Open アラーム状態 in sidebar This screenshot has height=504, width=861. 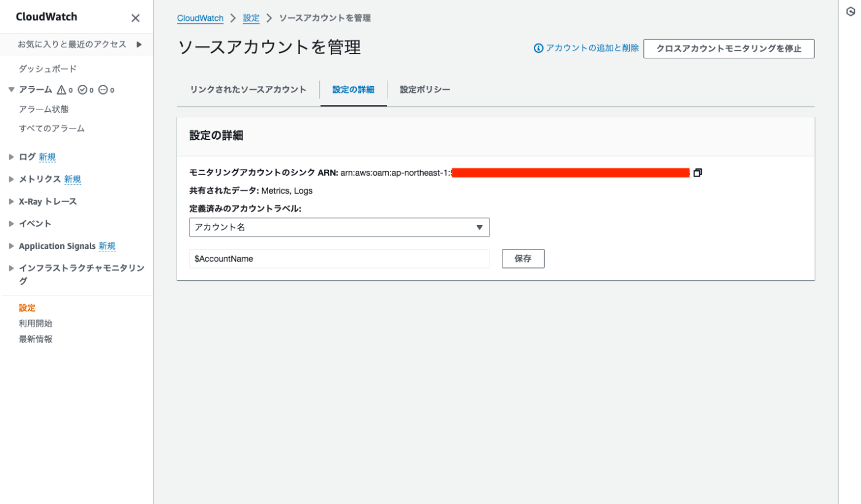pos(44,109)
